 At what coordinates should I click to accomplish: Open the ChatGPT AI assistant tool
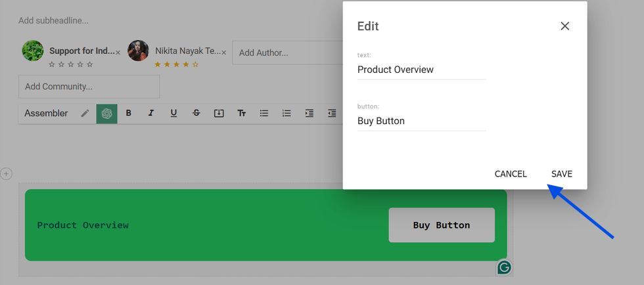106,114
